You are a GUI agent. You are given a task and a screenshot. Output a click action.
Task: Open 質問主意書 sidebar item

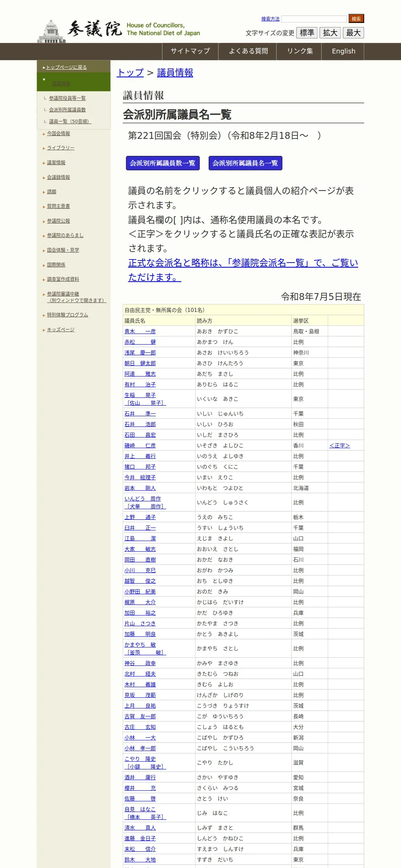click(x=58, y=206)
